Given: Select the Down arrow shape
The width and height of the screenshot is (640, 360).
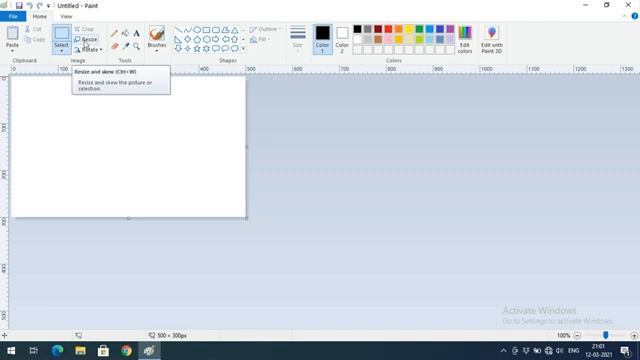Looking at the screenshot, I should pos(178,49).
